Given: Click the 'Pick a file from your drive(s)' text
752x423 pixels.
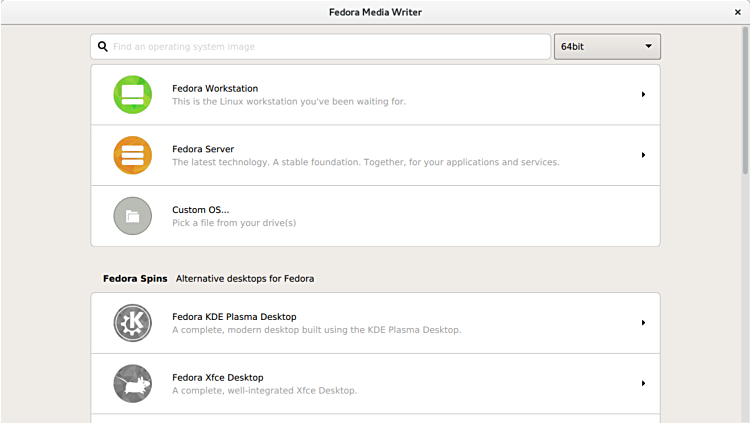Looking at the screenshot, I should pyautogui.click(x=234, y=223).
